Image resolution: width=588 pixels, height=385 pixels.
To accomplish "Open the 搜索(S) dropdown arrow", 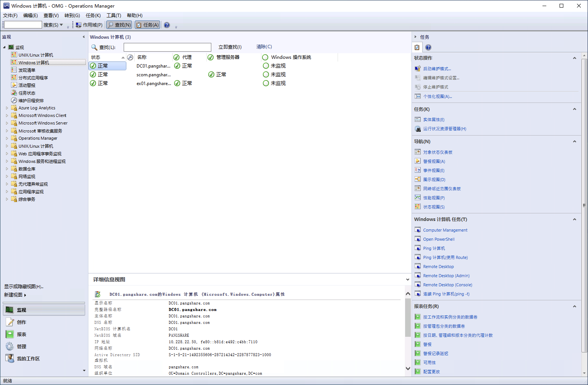I will click(x=61, y=25).
